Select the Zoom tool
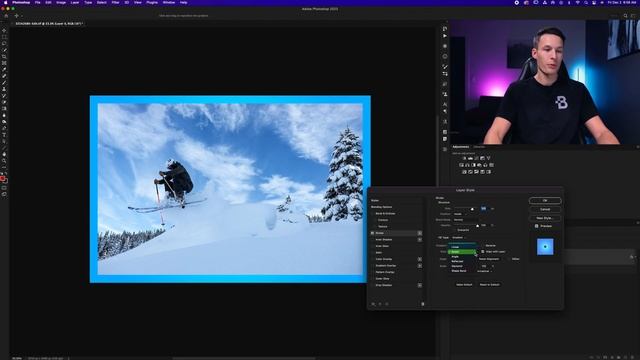This screenshot has height=360, width=640. tap(4, 161)
